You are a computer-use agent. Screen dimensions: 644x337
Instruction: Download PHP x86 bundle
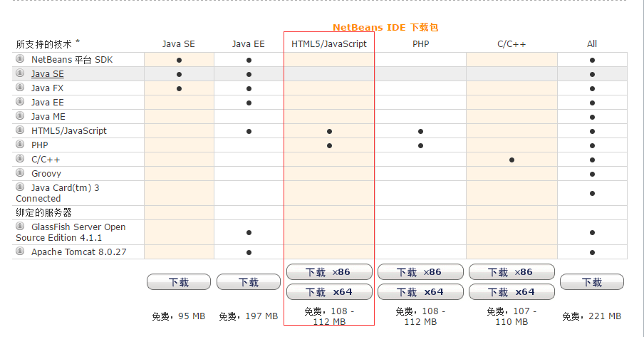[420, 272]
